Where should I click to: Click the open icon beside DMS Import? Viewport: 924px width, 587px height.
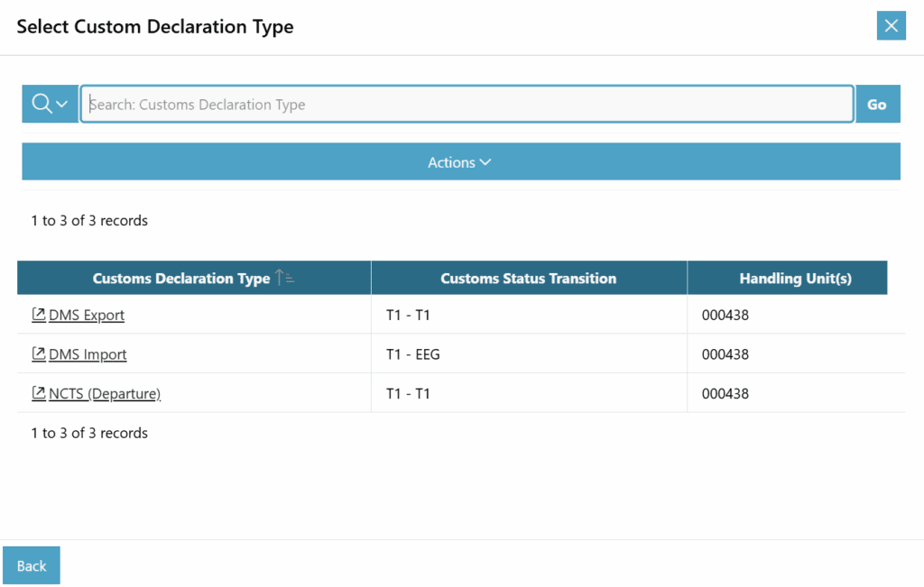(39, 354)
